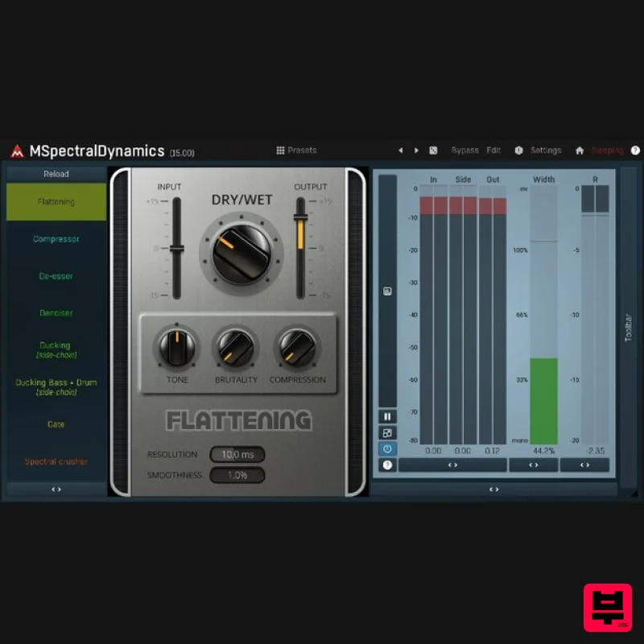Select the Flattening device preset
The height and width of the screenshot is (644, 644).
pos(56,202)
